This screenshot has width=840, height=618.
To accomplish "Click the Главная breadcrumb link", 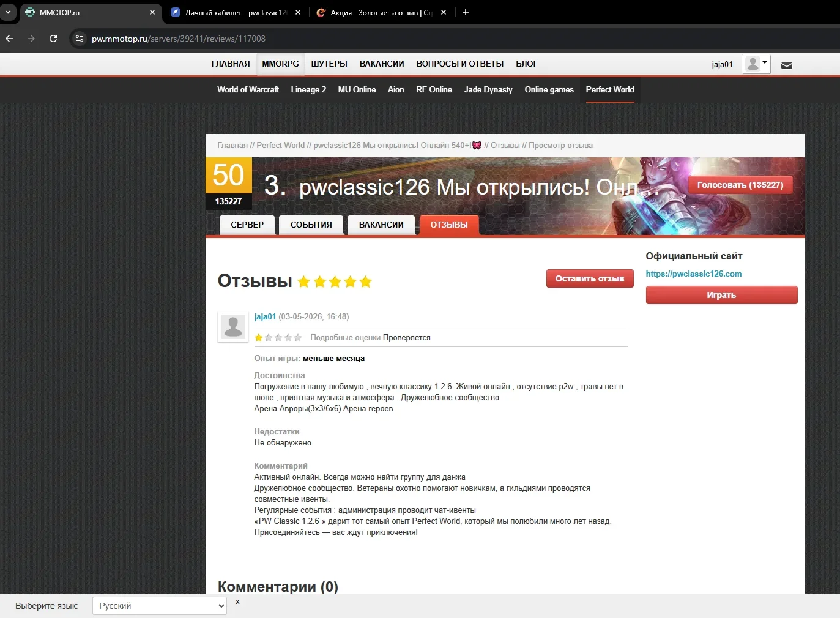I will (x=232, y=146).
